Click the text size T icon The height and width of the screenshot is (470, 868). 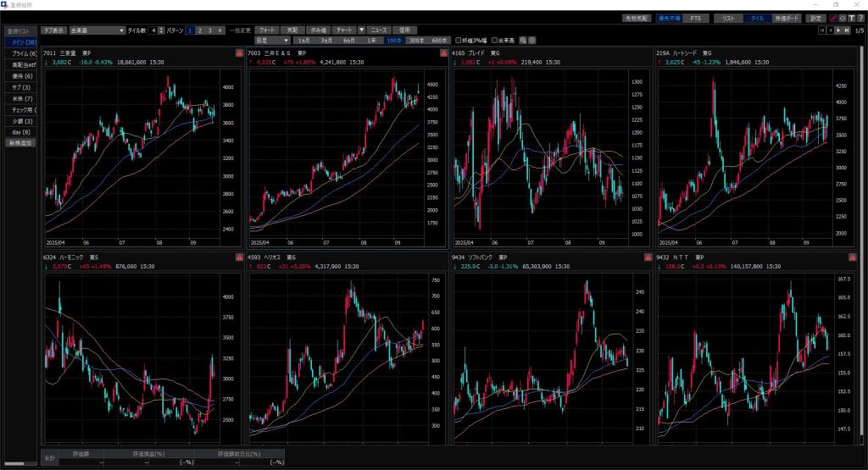coord(850,18)
